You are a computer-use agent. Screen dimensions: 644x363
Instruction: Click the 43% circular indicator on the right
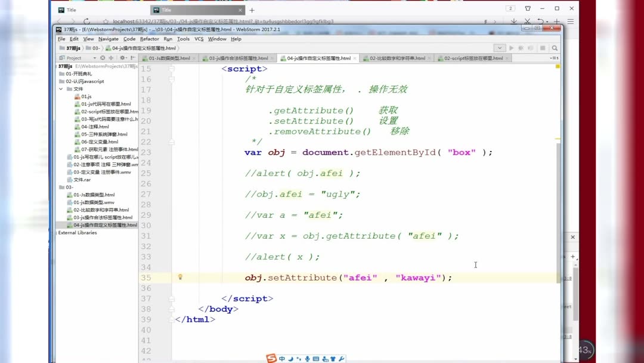coord(585,349)
